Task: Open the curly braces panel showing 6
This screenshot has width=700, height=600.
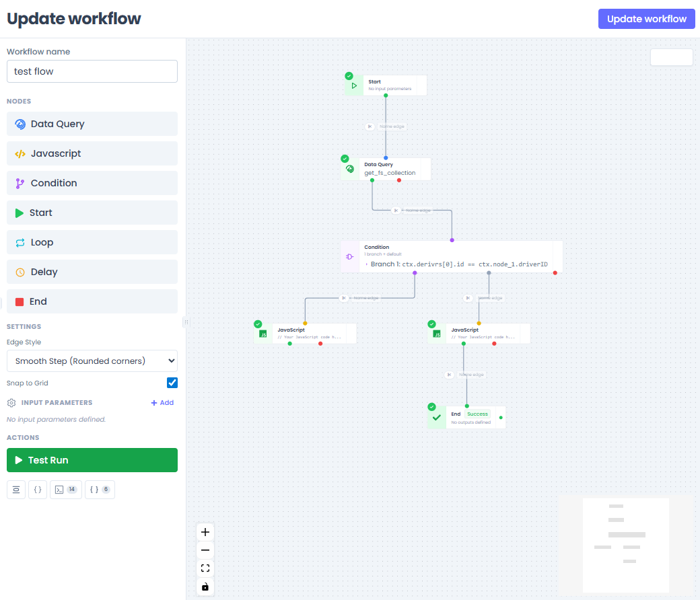Action: 99,489
